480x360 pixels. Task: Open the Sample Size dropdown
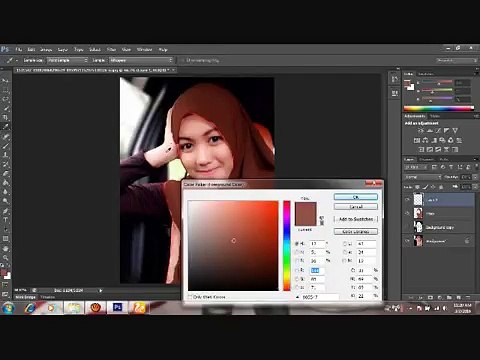(68, 60)
